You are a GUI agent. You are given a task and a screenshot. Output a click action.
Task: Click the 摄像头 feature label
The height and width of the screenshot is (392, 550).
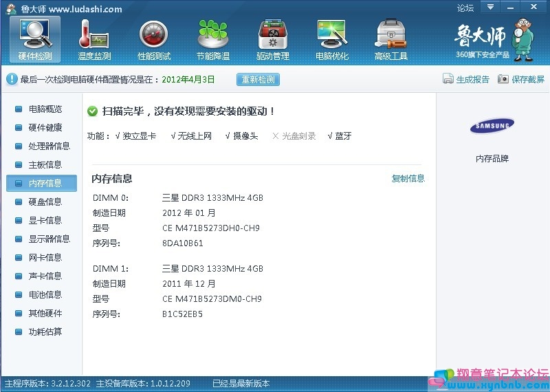245,135
